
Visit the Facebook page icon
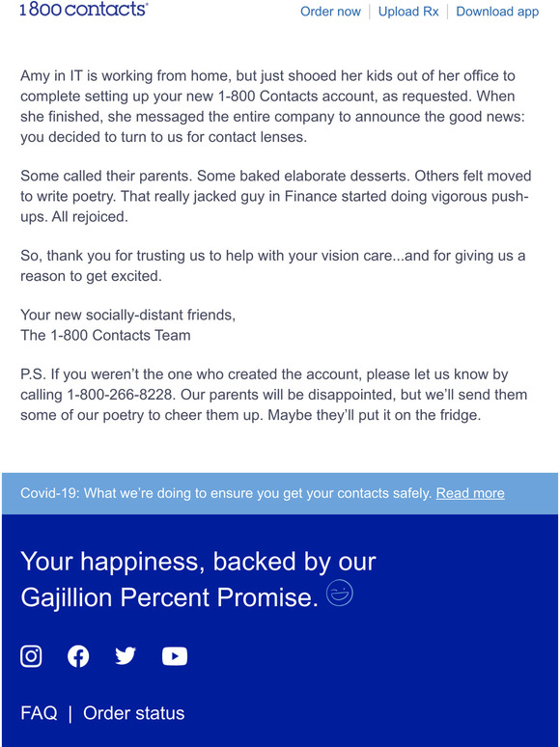[78, 656]
